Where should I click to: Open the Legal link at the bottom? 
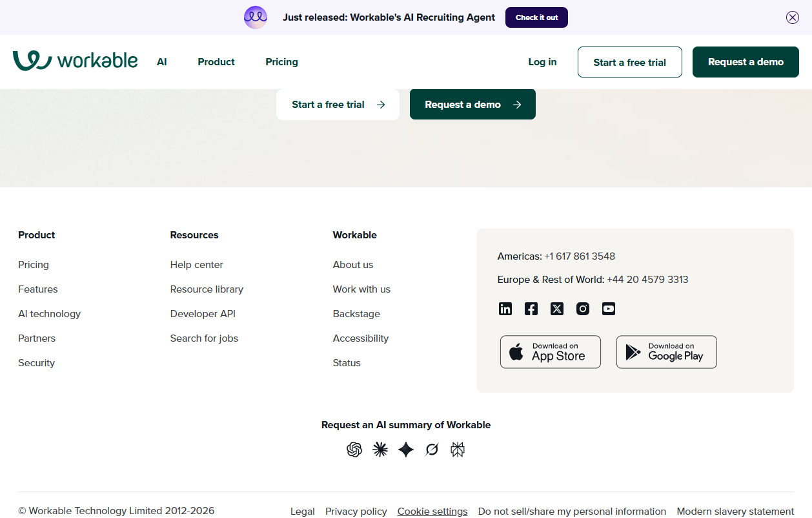click(303, 512)
